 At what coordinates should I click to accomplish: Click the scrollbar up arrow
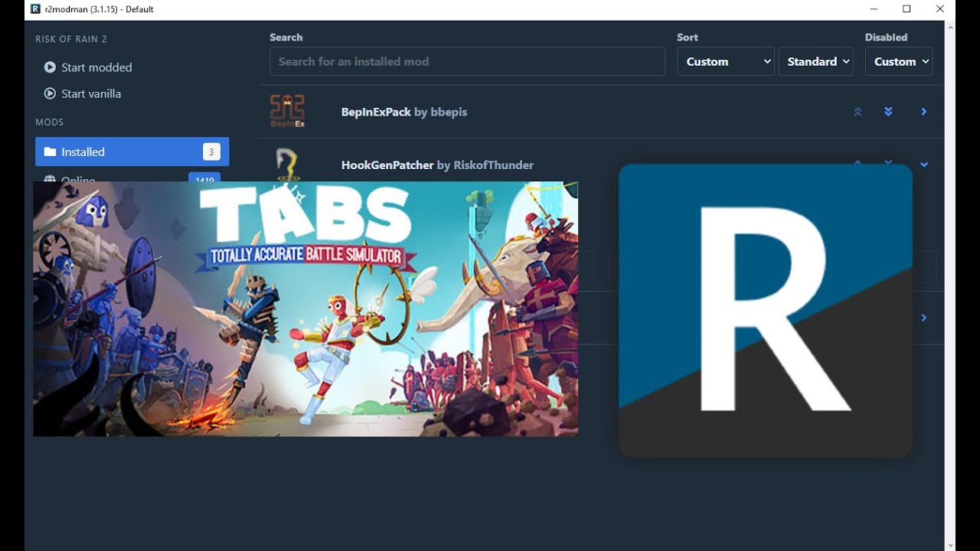[x=950, y=26]
